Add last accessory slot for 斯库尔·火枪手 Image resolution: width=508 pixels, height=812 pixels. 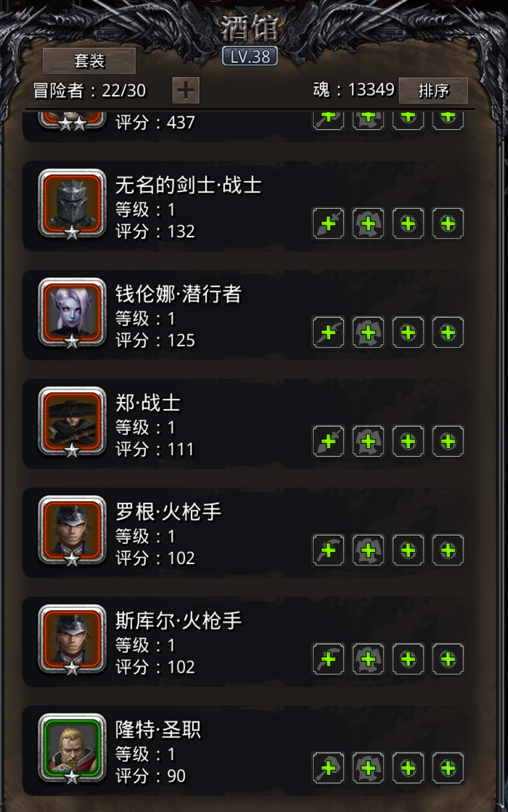pyautogui.click(x=448, y=659)
